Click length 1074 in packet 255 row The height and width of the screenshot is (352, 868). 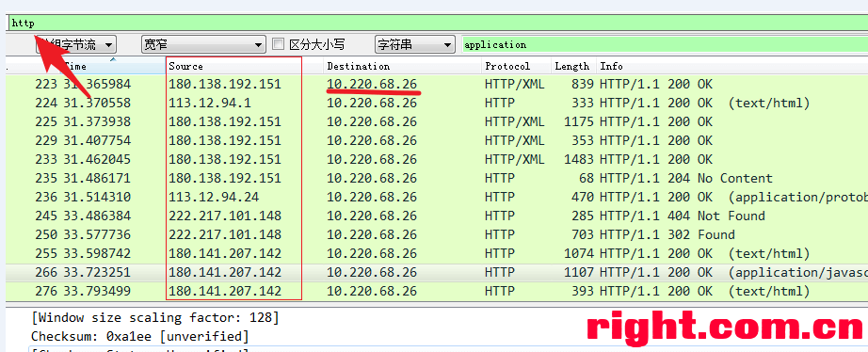click(x=579, y=253)
